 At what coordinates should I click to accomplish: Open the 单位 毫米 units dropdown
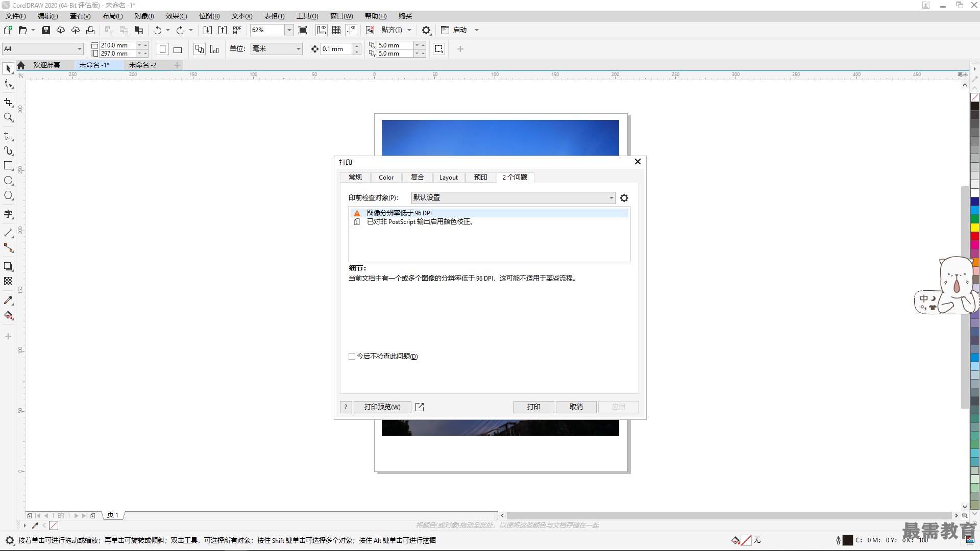276,49
